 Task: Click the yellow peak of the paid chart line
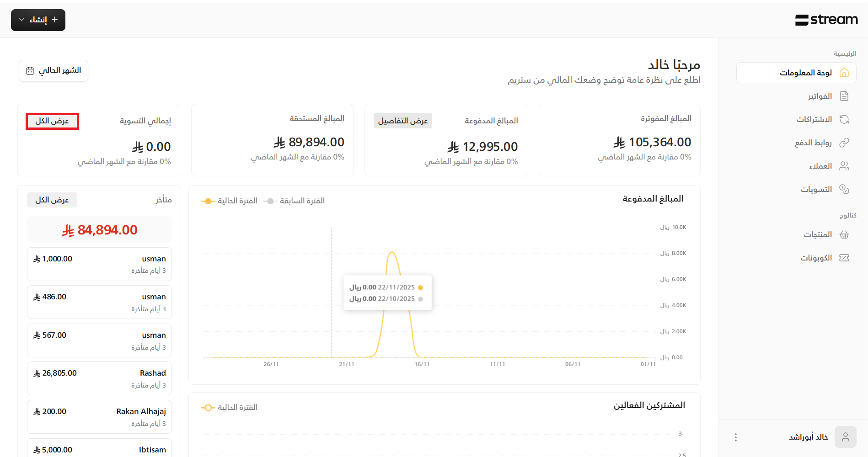point(392,252)
